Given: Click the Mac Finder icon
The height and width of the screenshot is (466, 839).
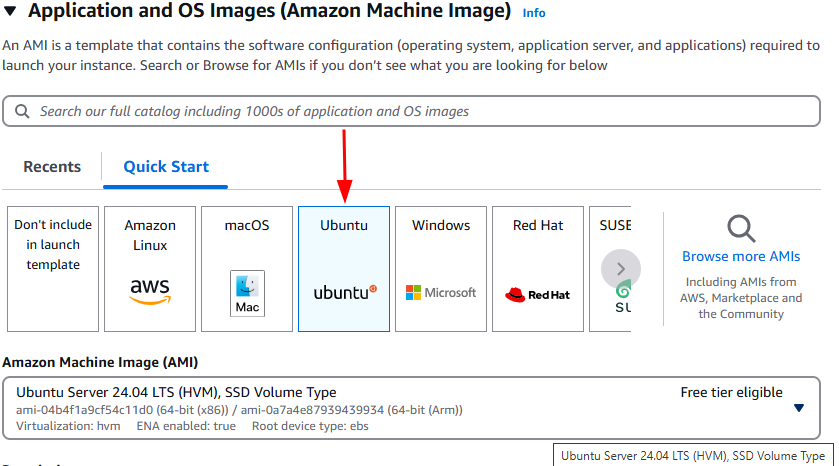Looking at the screenshot, I should [x=247, y=292].
